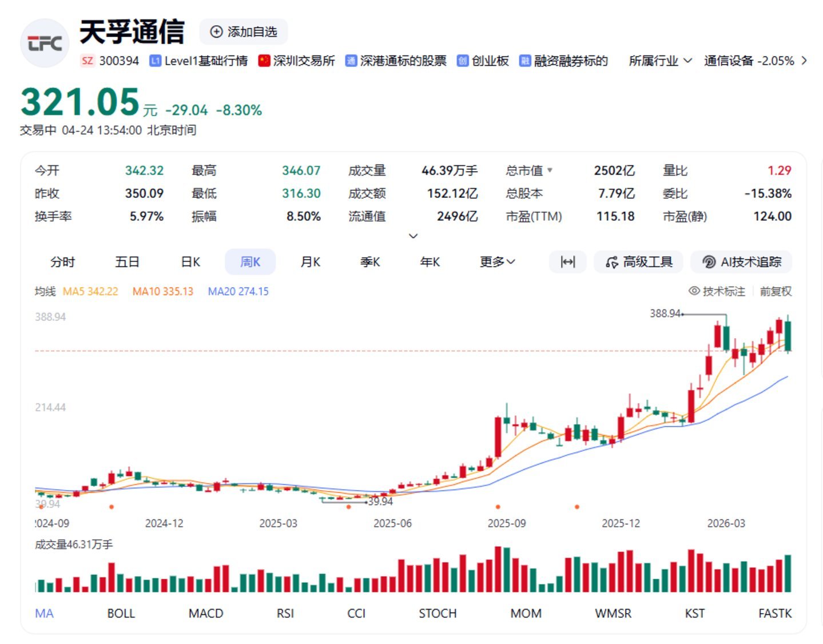Viewport: 823px width, 644px height.
Task: Toggle the MA5 moving average legend
Action: 89,291
